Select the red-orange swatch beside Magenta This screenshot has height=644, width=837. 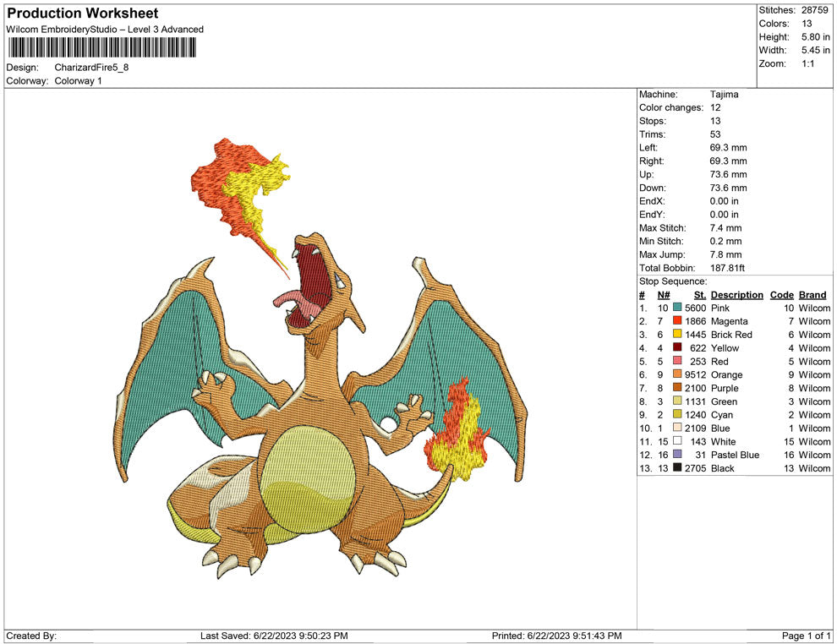coord(677,320)
